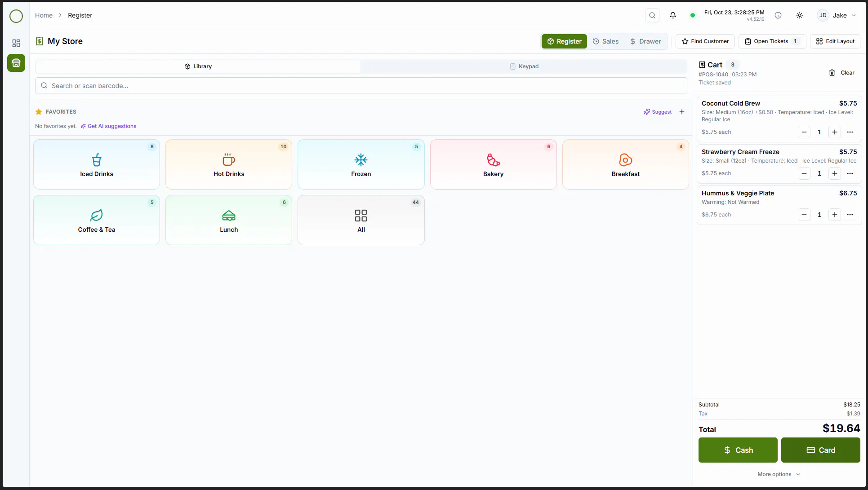
Task: Open the Frozen category tile
Action: [x=361, y=164]
